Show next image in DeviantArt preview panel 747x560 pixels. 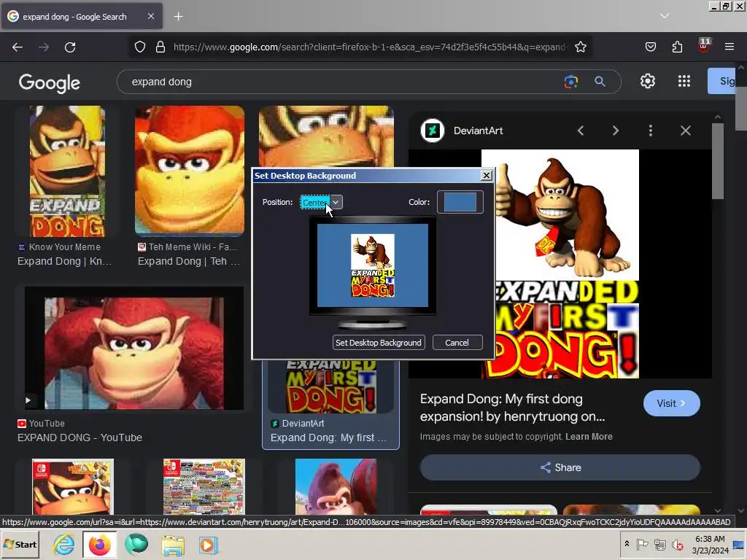tap(616, 131)
